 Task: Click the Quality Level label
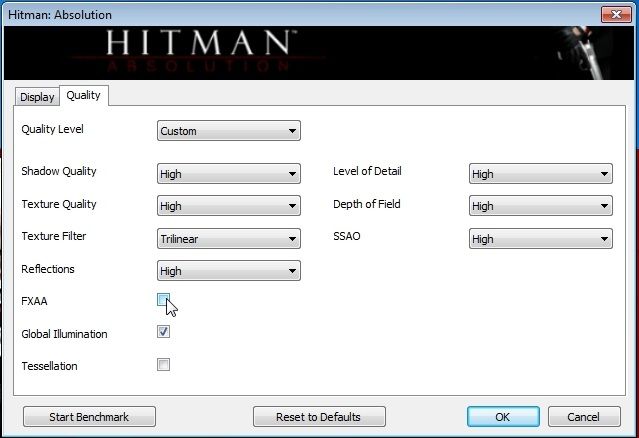pos(52,129)
